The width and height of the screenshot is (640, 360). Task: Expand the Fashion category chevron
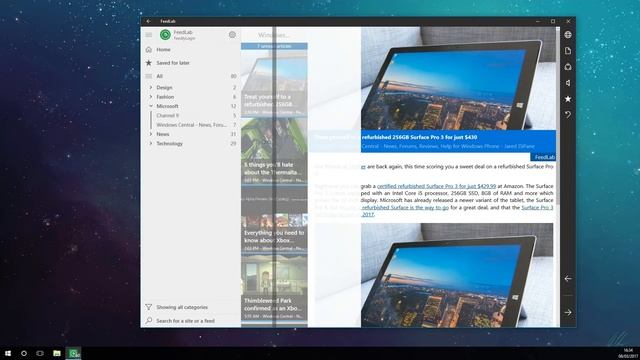151,97
